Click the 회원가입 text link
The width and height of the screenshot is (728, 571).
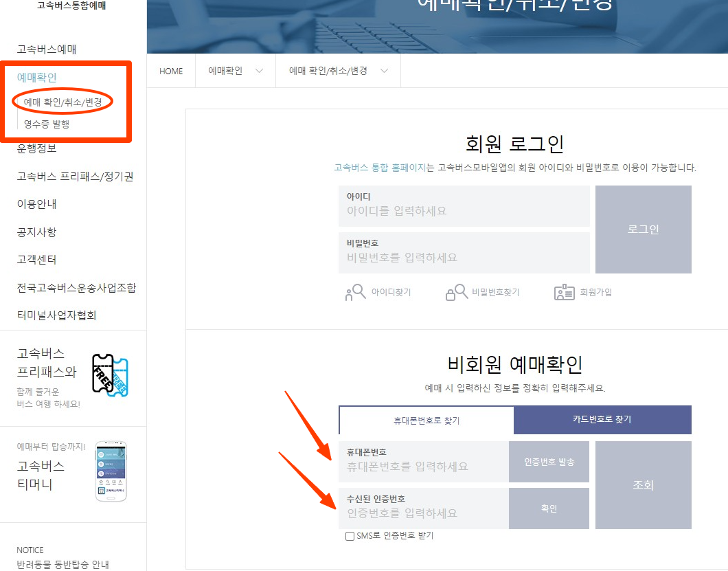coord(595,292)
